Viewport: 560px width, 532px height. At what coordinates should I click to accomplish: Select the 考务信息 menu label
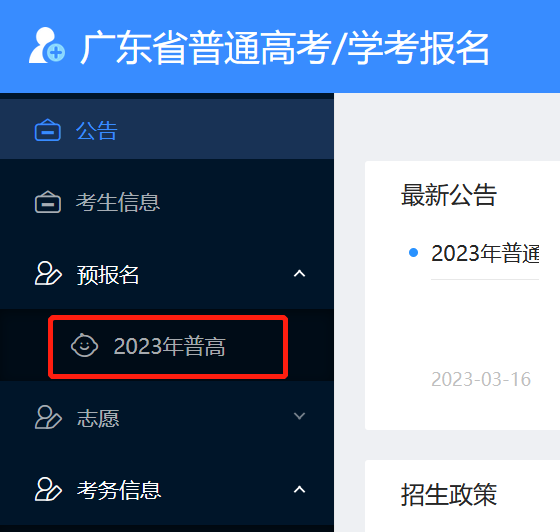pyautogui.click(x=119, y=490)
